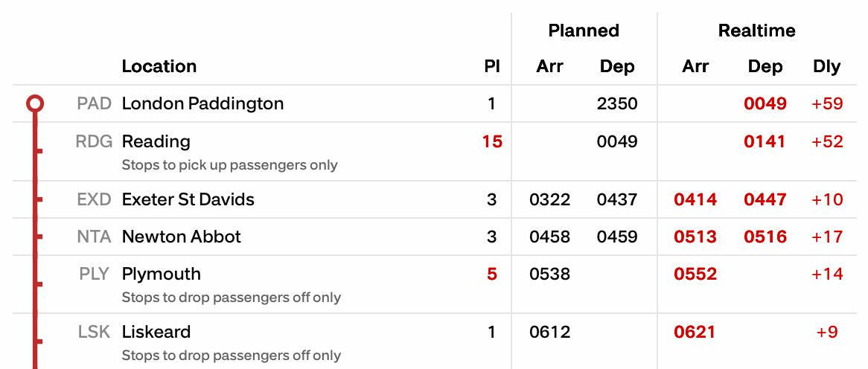Image resolution: width=868 pixels, height=369 pixels.
Task: Click the PLY station code
Action: click(95, 274)
